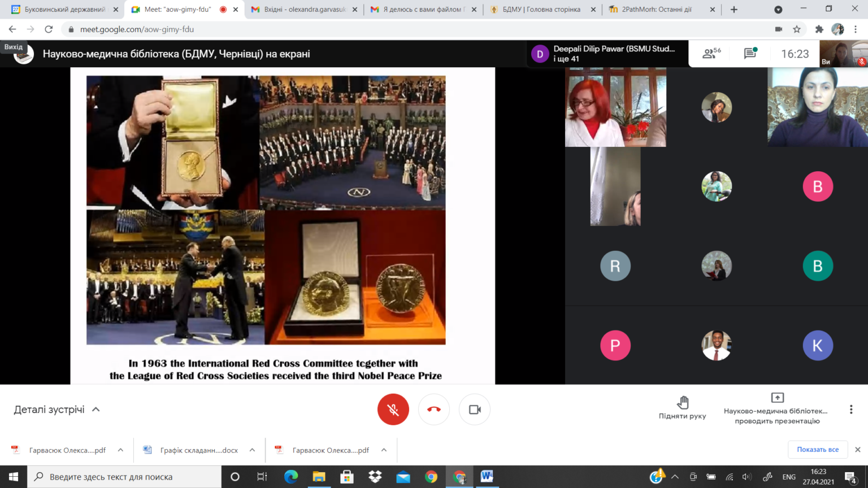Reload the Meet page
Image resolution: width=868 pixels, height=488 pixels.
(49, 29)
